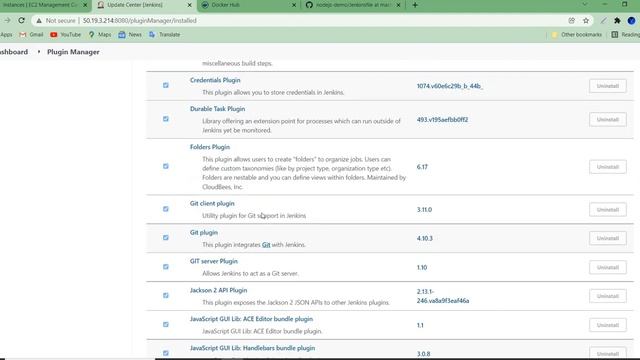640x360 pixels.
Task: Uninstall the Git plugin
Action: point(608,238)
